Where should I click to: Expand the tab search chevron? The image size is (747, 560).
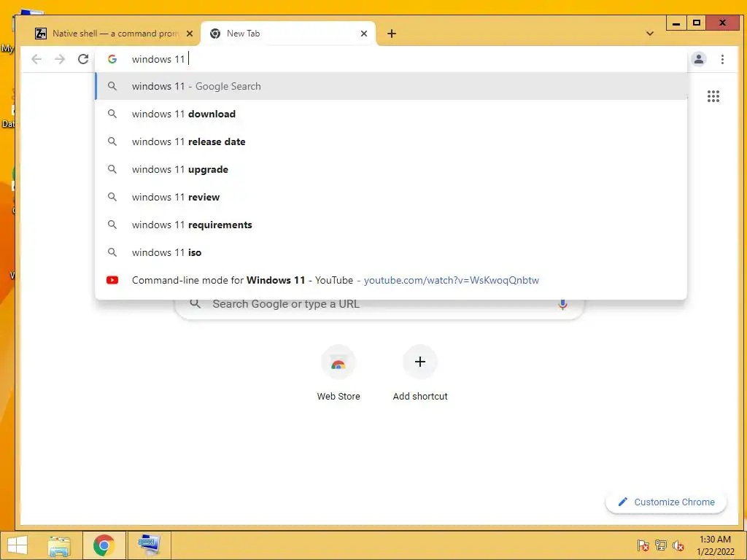(650, 34)
